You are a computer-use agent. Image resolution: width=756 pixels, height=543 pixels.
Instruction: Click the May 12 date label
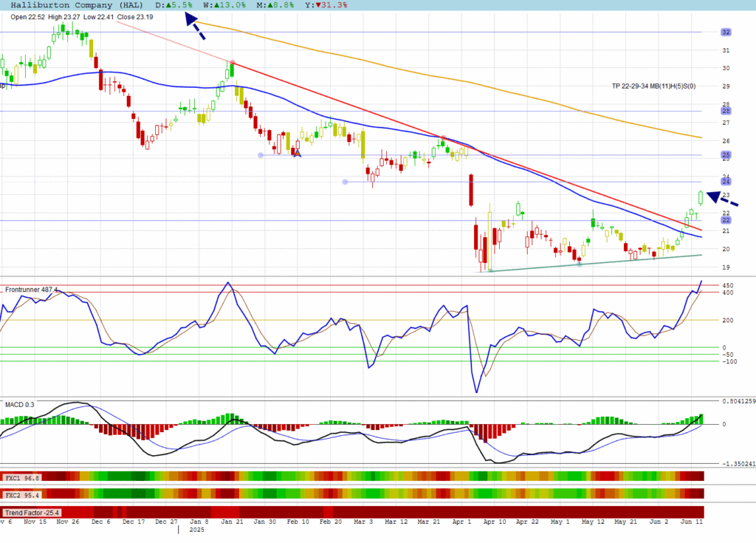tap(593, 522)
